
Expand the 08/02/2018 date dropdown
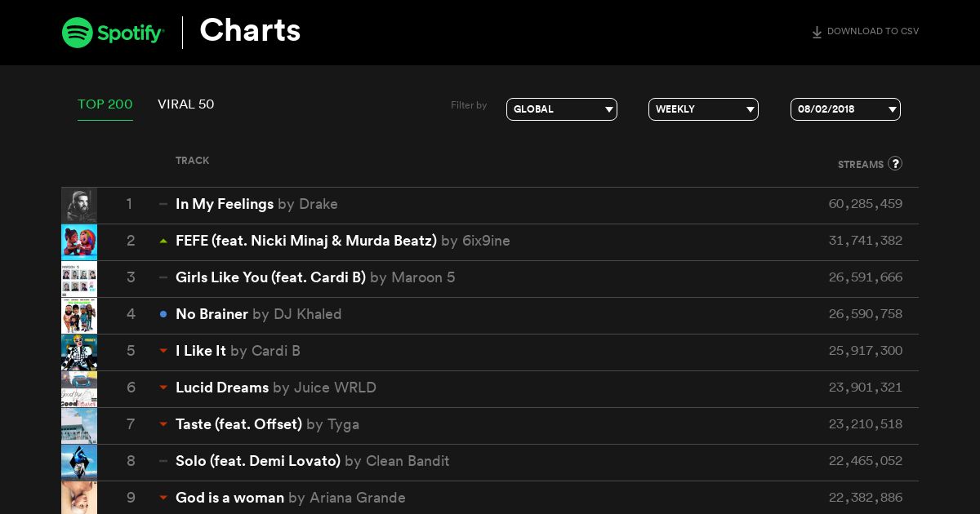pyautogui.click(x=845, y=109)
